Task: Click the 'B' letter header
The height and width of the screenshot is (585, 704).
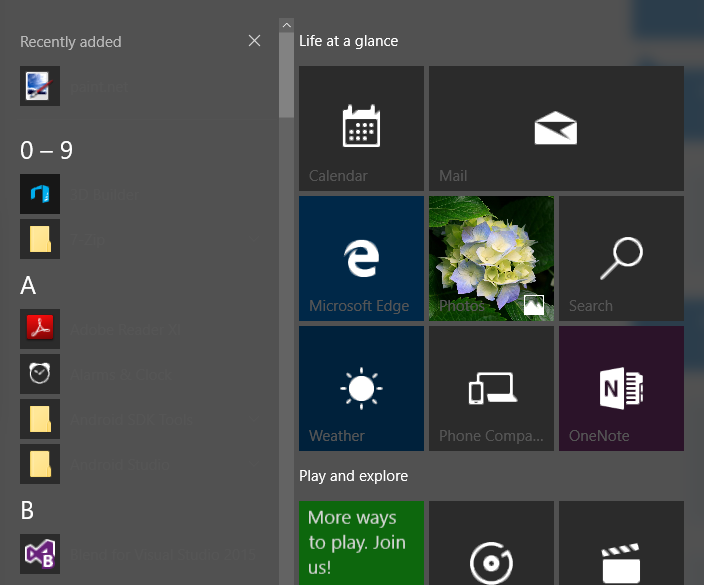Action: pos(27,510)
